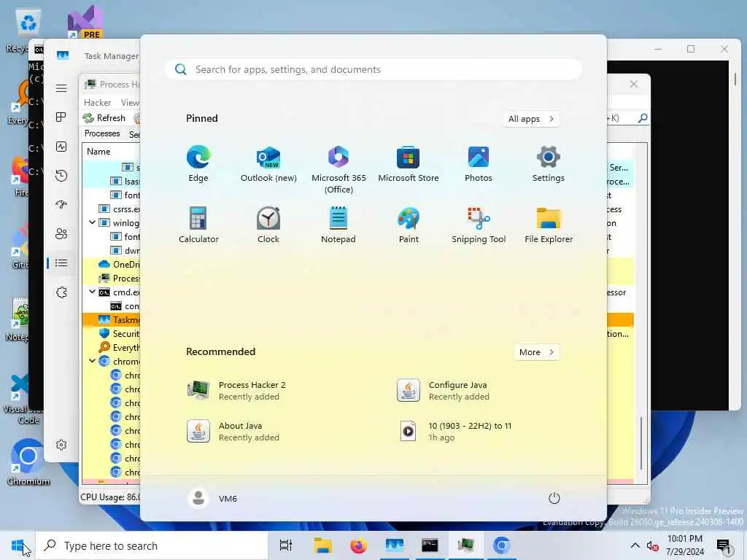Open Task Manager Performance page icon
The height and width of the screenshot is (560, 747).
coord(61,147)
